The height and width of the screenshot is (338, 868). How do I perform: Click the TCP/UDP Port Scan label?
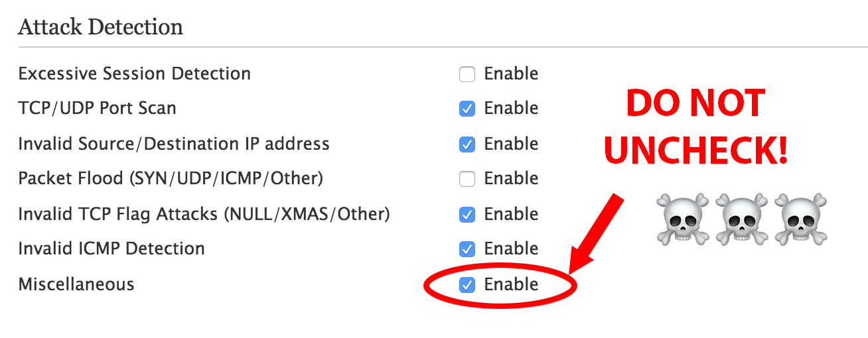[x=98, y=109]
